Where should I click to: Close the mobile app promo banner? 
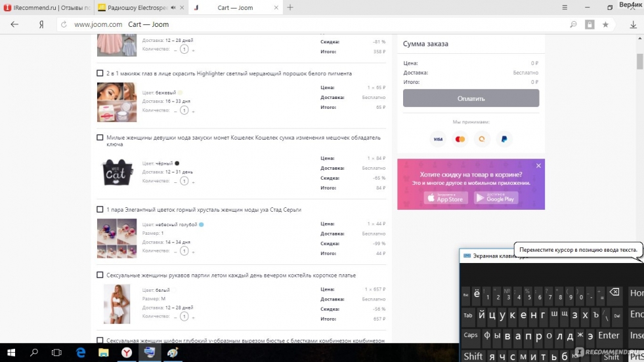coord(538,166)
